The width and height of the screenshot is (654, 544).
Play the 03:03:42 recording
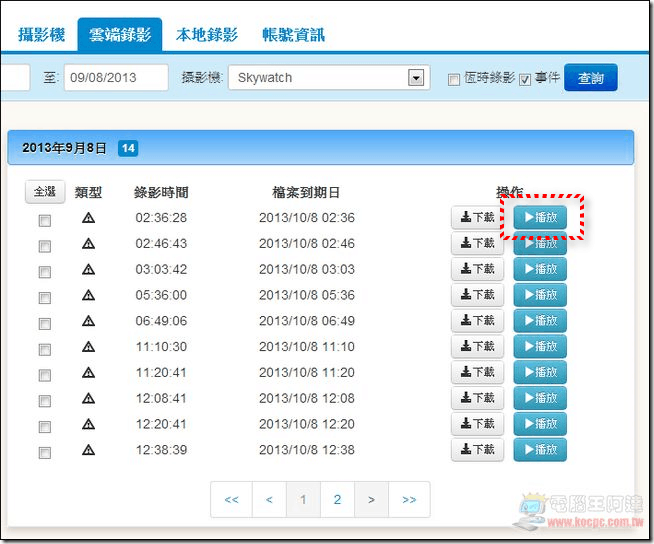[540, 269]
